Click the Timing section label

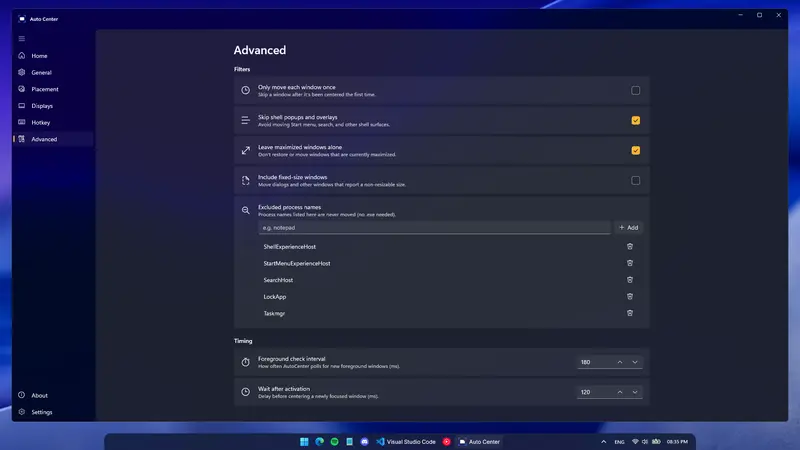[x=243, y=341]
